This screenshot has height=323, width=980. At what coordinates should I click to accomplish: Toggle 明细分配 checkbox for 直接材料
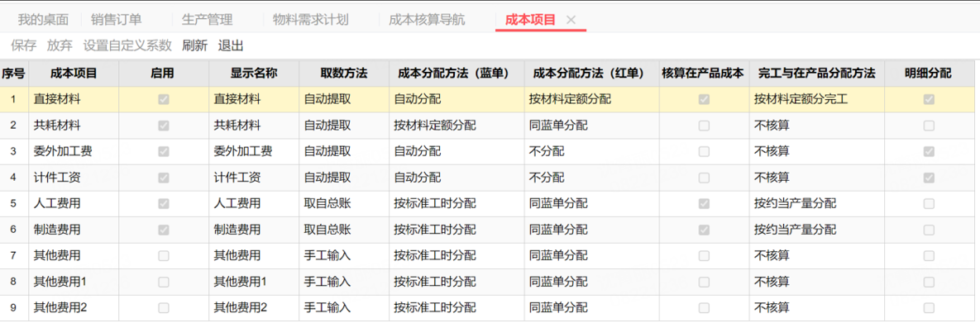(929, 99)
